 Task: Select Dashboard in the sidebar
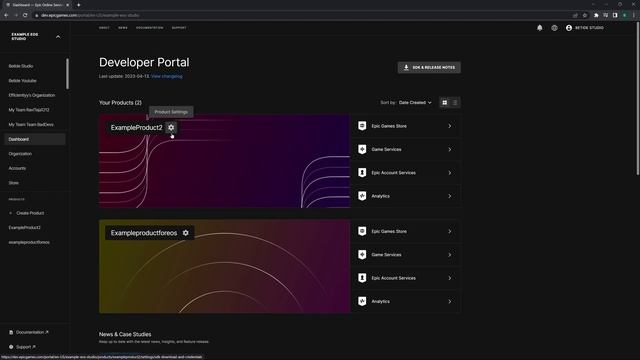35,139
